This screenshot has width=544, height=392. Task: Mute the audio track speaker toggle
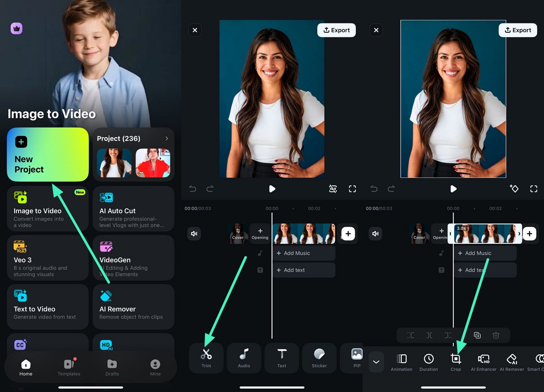pyautogui.click(x=194, y=233)
